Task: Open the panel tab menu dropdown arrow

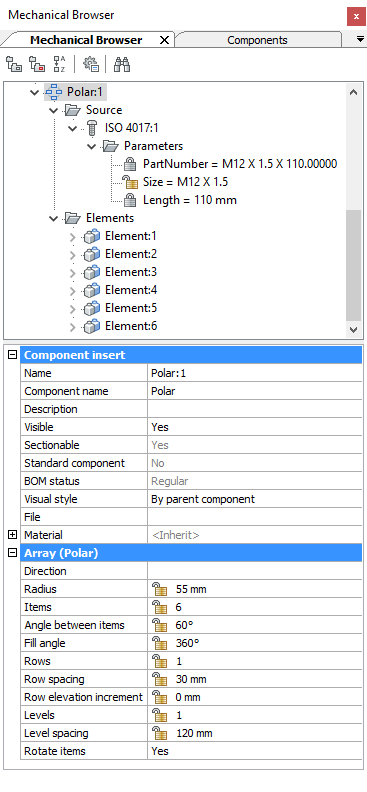Action: [360, 39]
